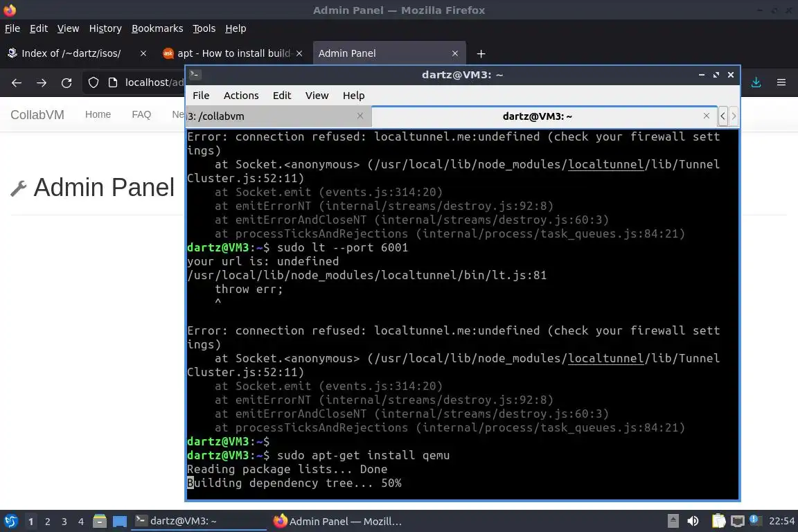Click the Admin Panel page heading

(104, 187)
